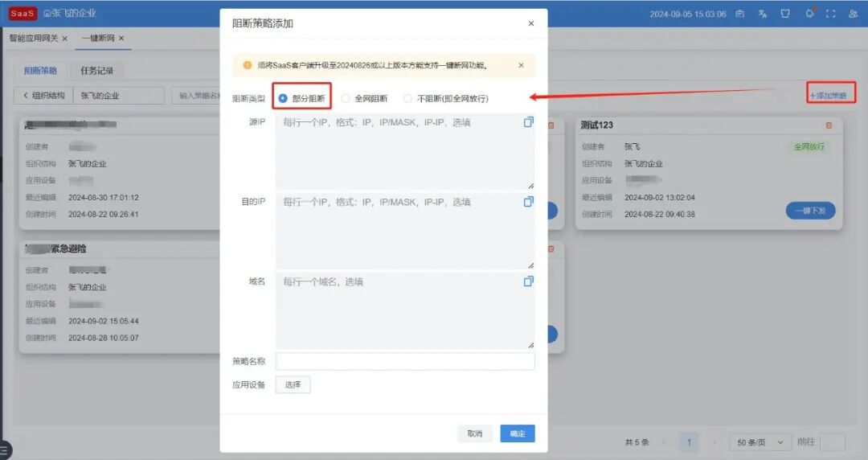Viewport: 868px width, 460px height.
Task: Click the +添加策略 link
Action: click(828, 96)
